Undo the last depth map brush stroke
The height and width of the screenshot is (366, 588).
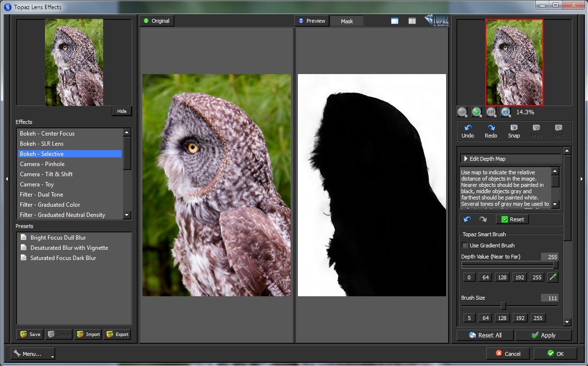[x=467, y=219]
